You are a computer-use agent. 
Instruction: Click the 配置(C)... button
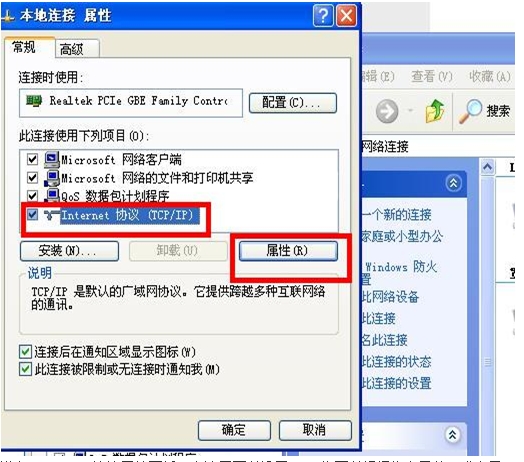[x=293, y=103]
